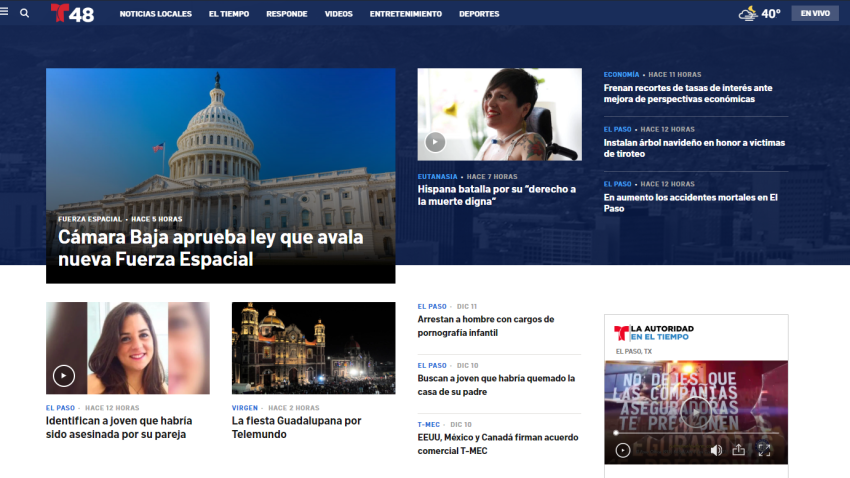The height and width of the screenshot is (478, 850).
Task: Click La Autoridad en el Tiempo logo
Action: click(x=654, y=332)
